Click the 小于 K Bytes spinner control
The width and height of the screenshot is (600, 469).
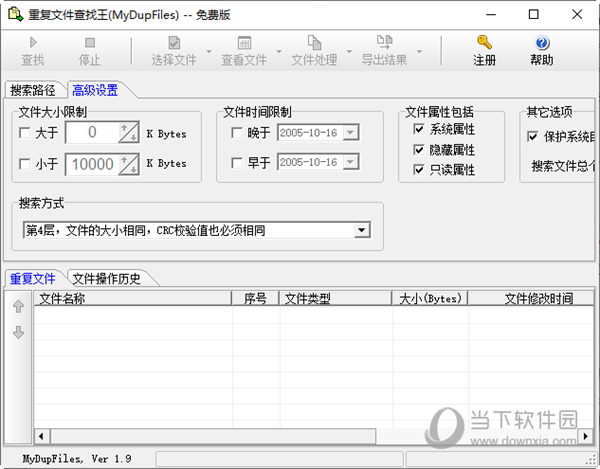129,164
